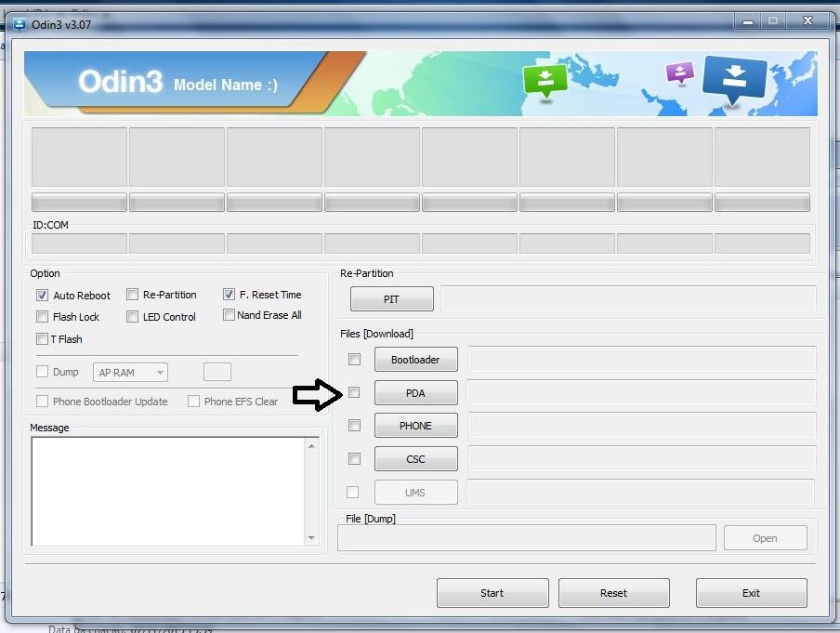Image resolution: width=840 pixels, height=633 pixels.
Task: Click the Message box scroll-down arrow
Action: (x=311, y=538)
